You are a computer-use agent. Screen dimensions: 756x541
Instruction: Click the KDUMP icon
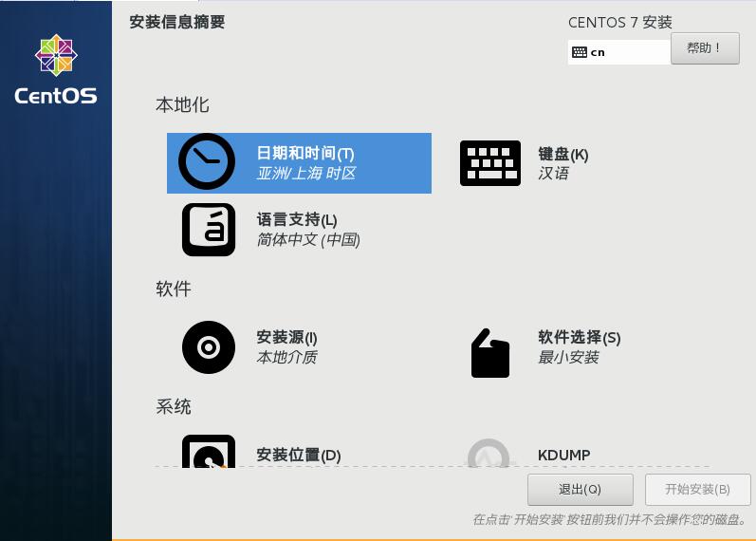click(x=489, y=453)
